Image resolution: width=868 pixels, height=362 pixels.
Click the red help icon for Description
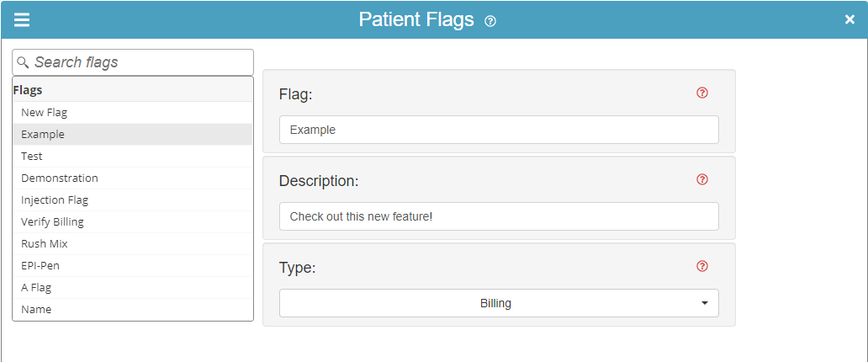702,179
